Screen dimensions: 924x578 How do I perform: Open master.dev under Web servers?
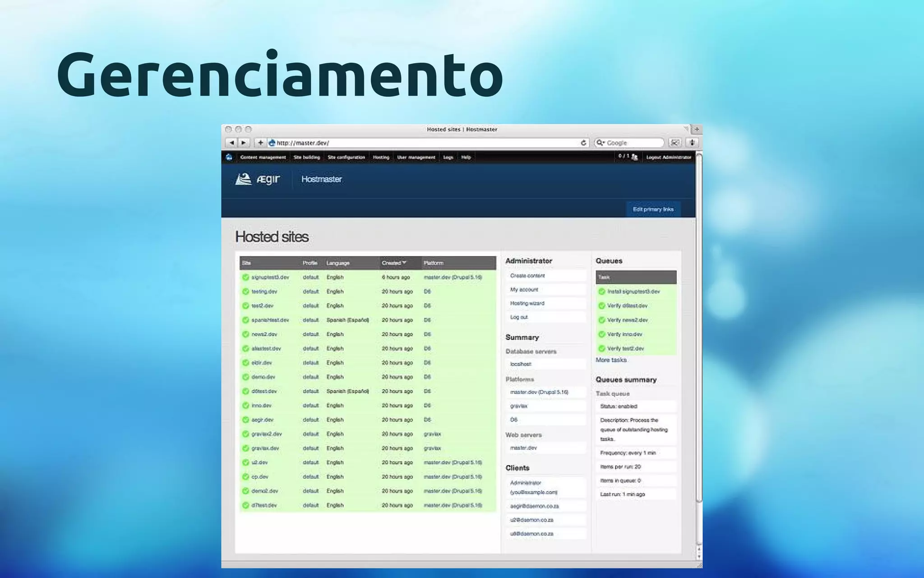(x=523, y=448)
